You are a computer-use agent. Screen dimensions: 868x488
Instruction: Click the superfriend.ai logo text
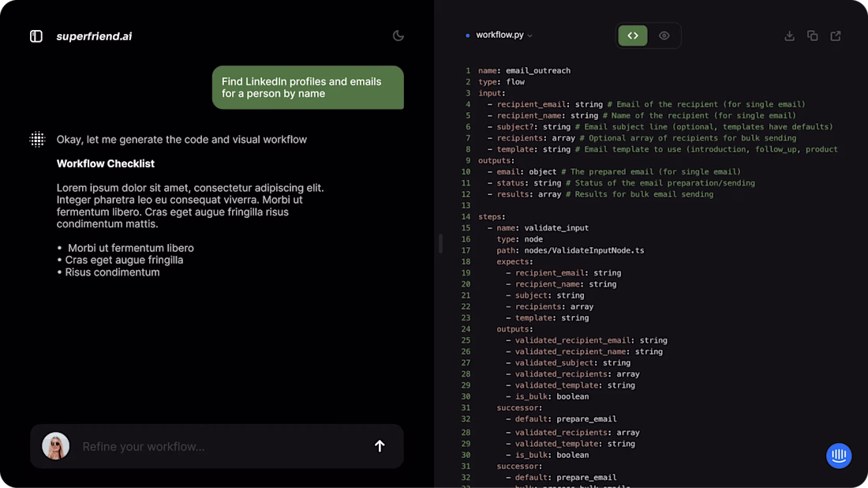point(94,36)
